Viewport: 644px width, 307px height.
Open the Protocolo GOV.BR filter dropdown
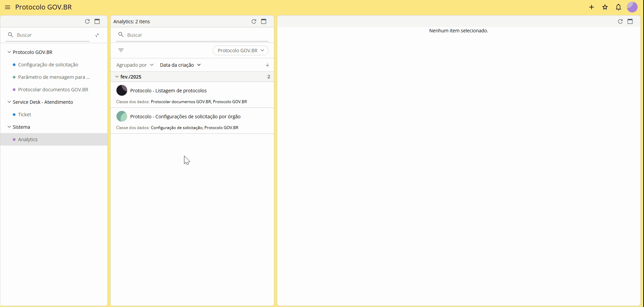click(x=241, y=51)
